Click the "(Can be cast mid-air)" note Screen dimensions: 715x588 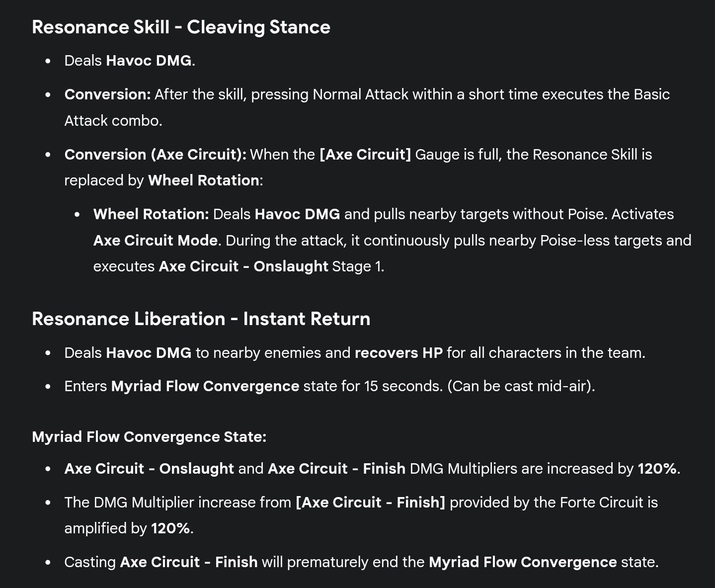click(521, 386)
